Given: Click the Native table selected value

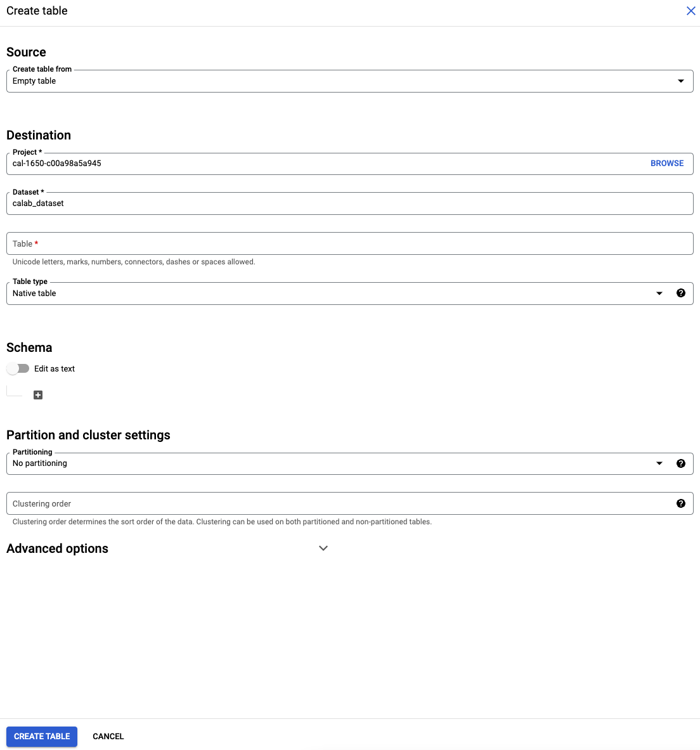Looking at the screenshot, I should [x=35, y=294].
